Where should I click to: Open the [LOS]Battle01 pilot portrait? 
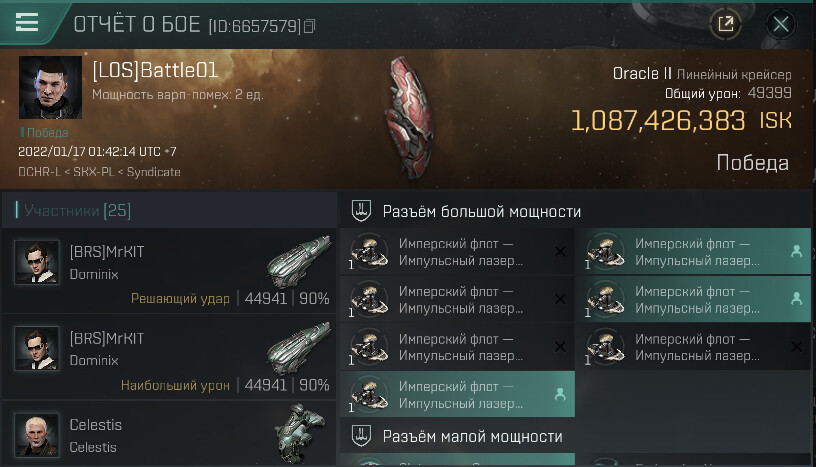tap(50, 87)
